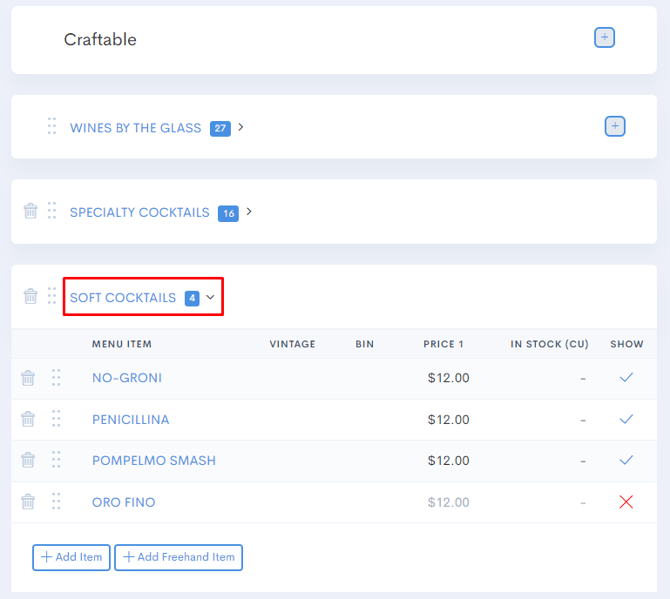The height and width of the screenshot is (599, 670).
Task: Click the Add Freehand Item button
Action: (x=178, y=557)
